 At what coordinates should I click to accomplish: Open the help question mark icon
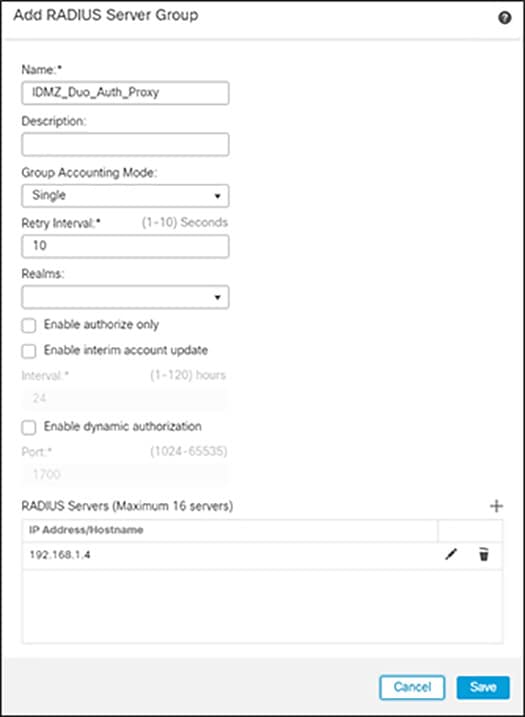coord(504,19)
